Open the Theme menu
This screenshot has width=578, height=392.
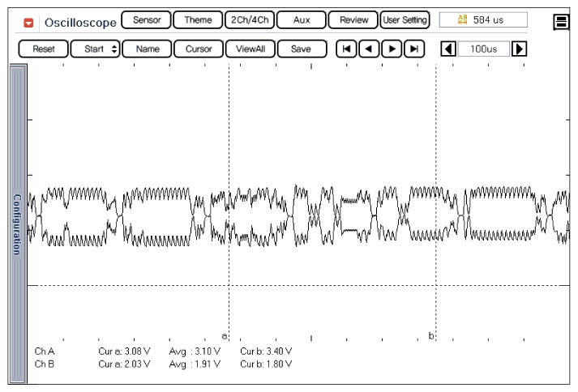pyautogui.click(x=199, y=20)
